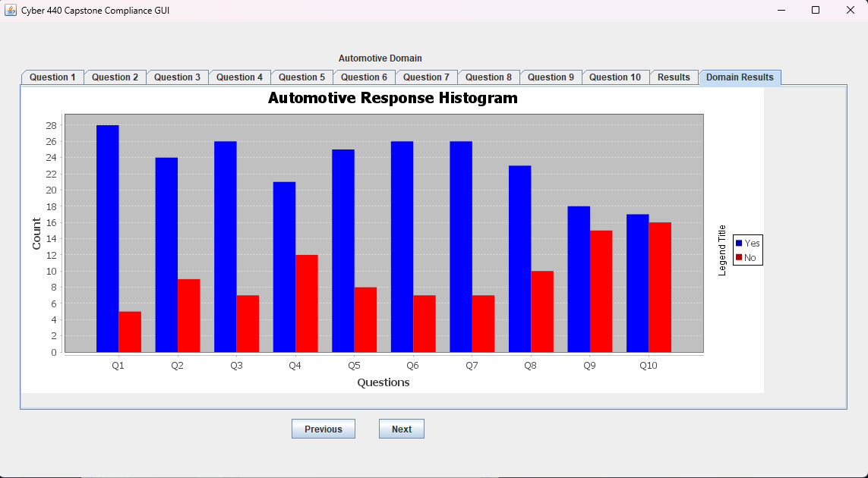This screenshot has height=478, width=868.
Task: Click the blue Yes legend swatch
Action: click(739, 244)
